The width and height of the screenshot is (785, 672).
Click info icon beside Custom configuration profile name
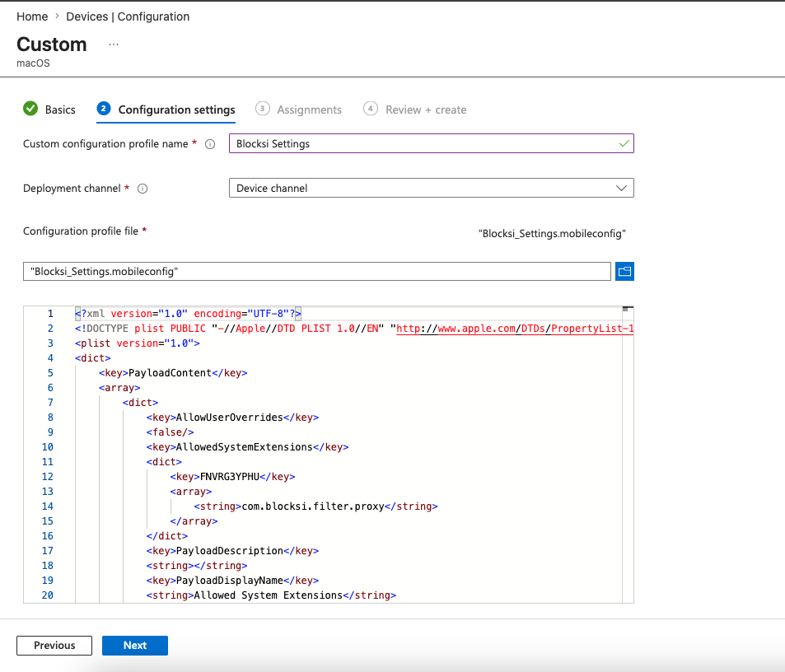tap(210, 144)
